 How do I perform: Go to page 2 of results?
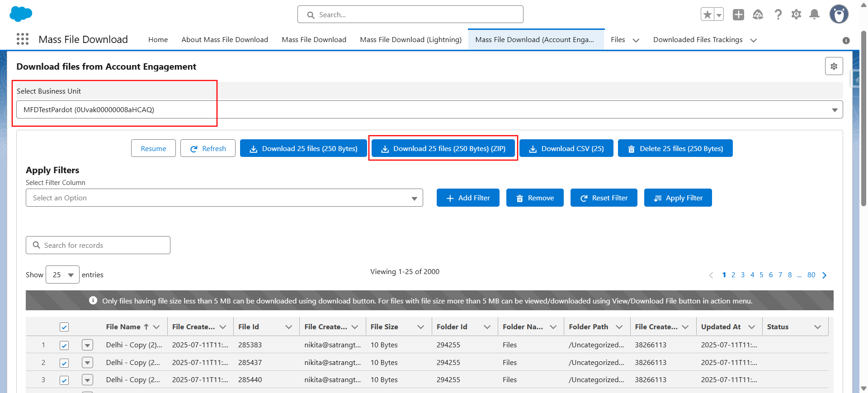click(733, 275)
